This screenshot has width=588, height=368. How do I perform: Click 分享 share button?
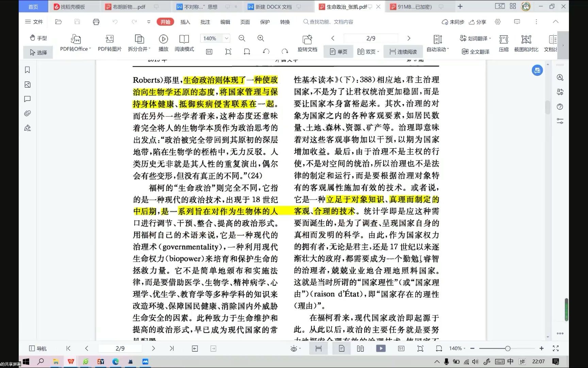coord(477,22)
